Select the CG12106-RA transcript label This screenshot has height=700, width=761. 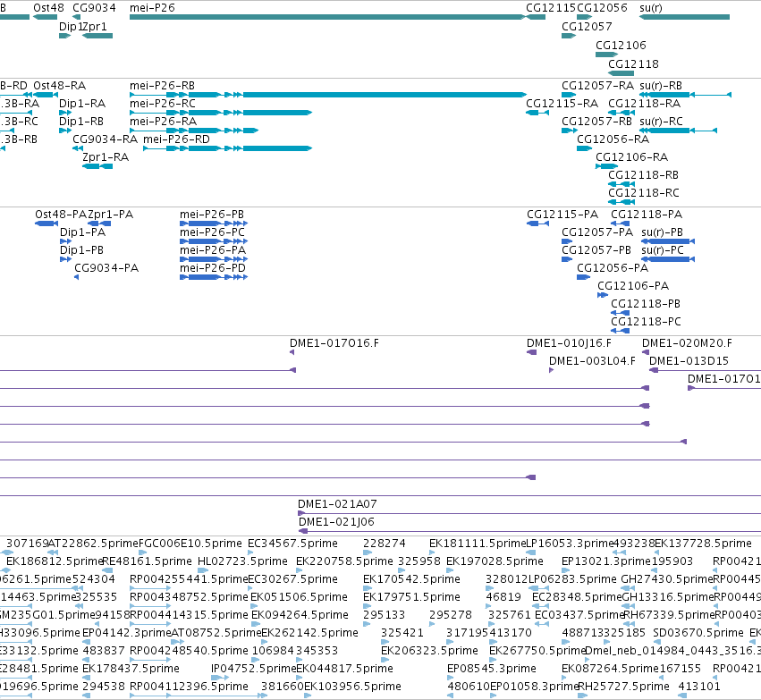(x=632, y=157)
